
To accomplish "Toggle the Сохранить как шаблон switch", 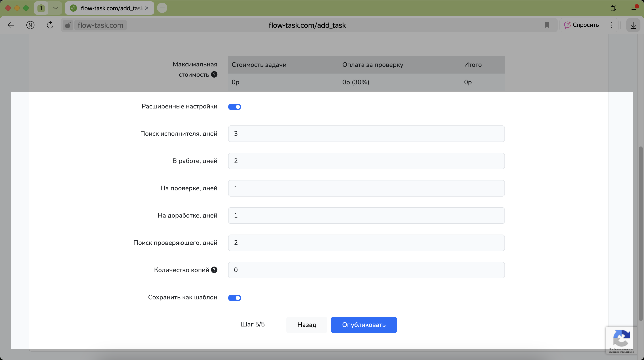I will point(234,298).
